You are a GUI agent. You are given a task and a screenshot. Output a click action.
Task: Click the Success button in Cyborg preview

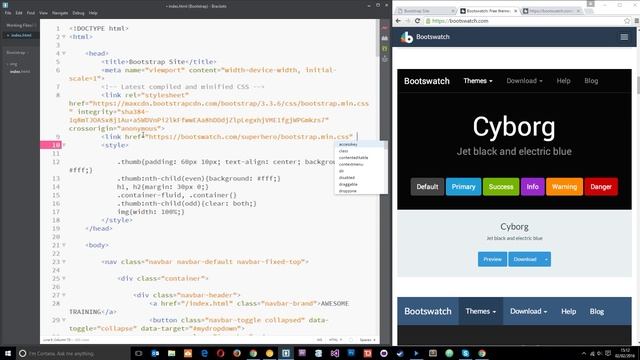[501, 187]
